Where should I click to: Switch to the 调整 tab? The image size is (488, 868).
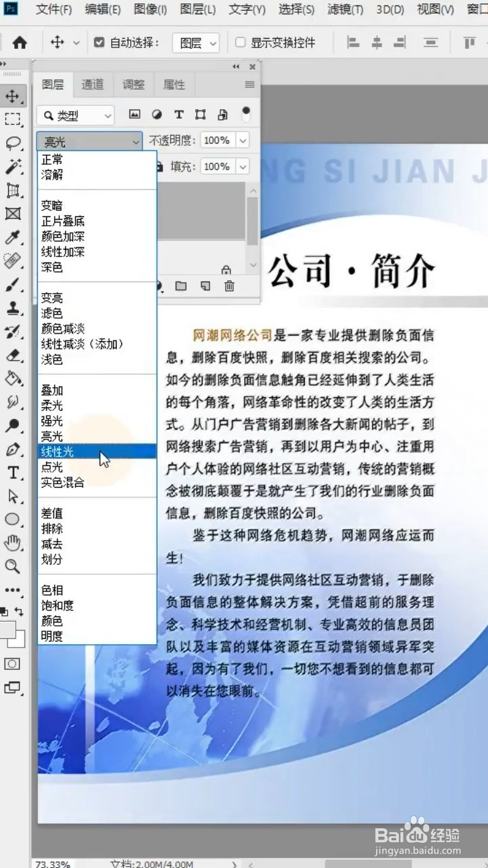point(134,85)
